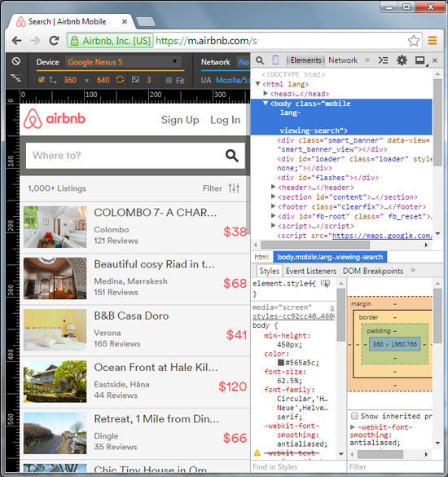Click the browser address bar URL
The height and width of the screenshot is (477, 448).
206,41
